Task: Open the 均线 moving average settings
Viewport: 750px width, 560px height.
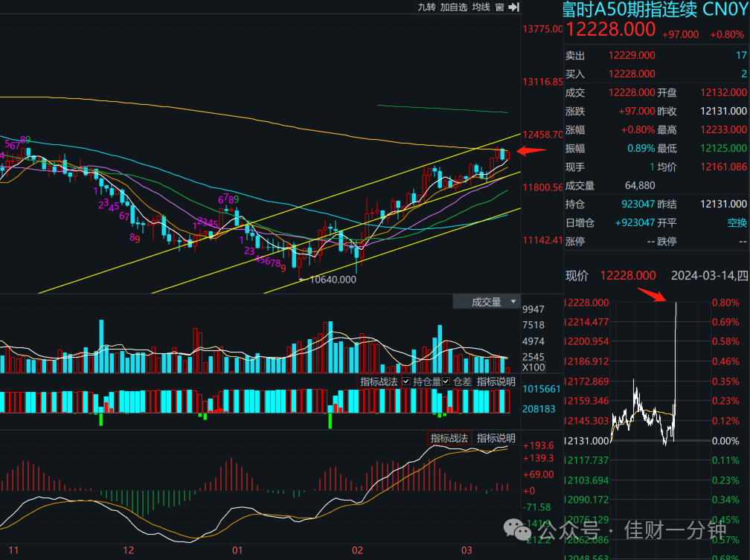Action: coord(481,7)
